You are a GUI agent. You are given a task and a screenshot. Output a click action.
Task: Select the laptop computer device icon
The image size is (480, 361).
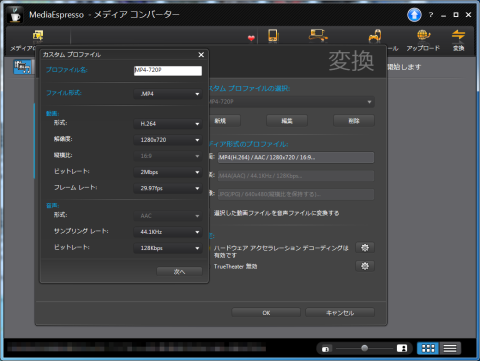tap(318, 36)
